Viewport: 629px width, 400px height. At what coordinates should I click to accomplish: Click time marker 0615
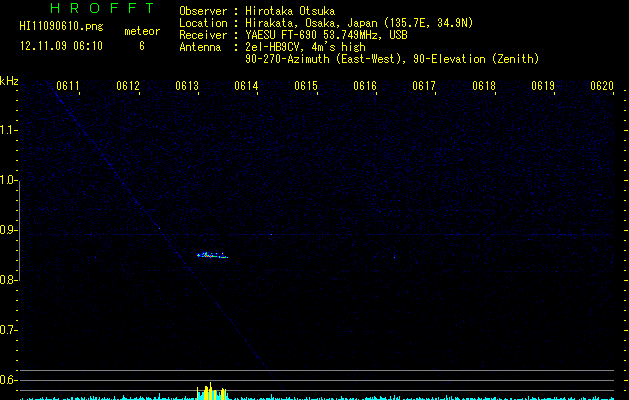pyautogui.click(x=306, y=86)
